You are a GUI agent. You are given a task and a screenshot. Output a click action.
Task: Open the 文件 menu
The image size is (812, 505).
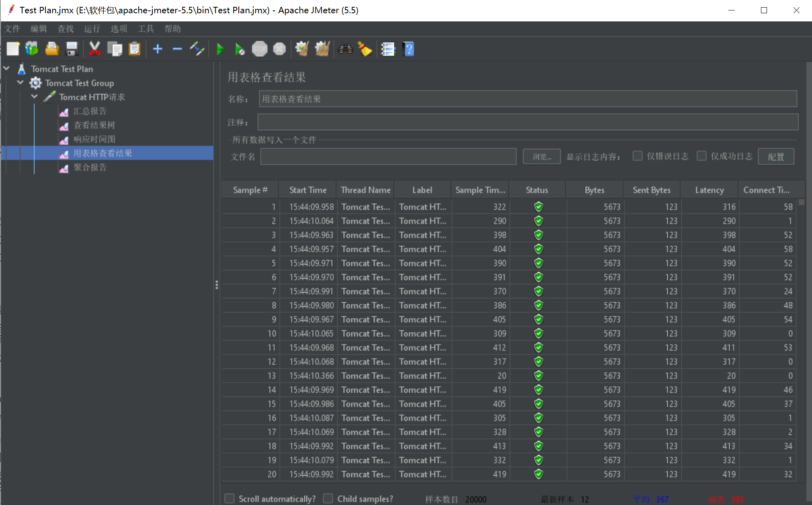(x=12, y=29)
